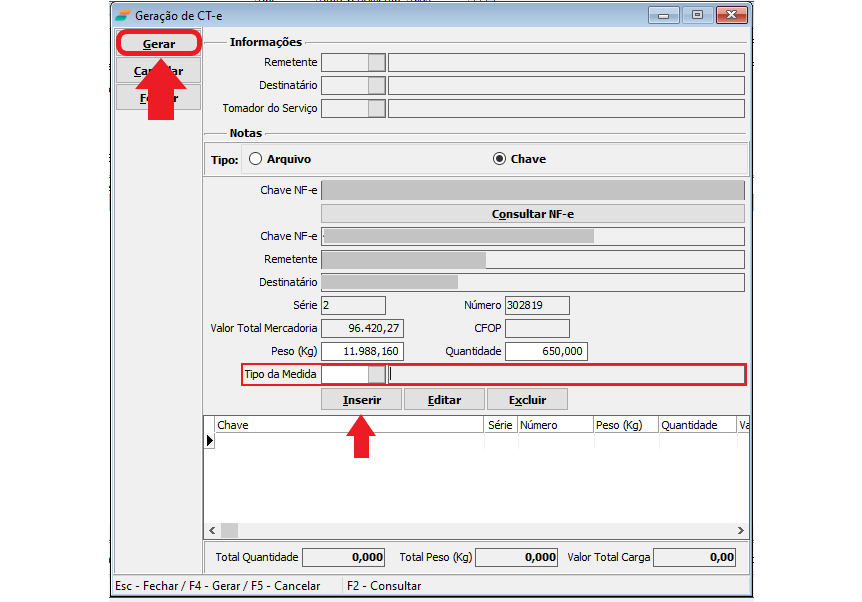862x602 pixels.
Task: Click the CFOP input field
Action: (x=537, y=329)
